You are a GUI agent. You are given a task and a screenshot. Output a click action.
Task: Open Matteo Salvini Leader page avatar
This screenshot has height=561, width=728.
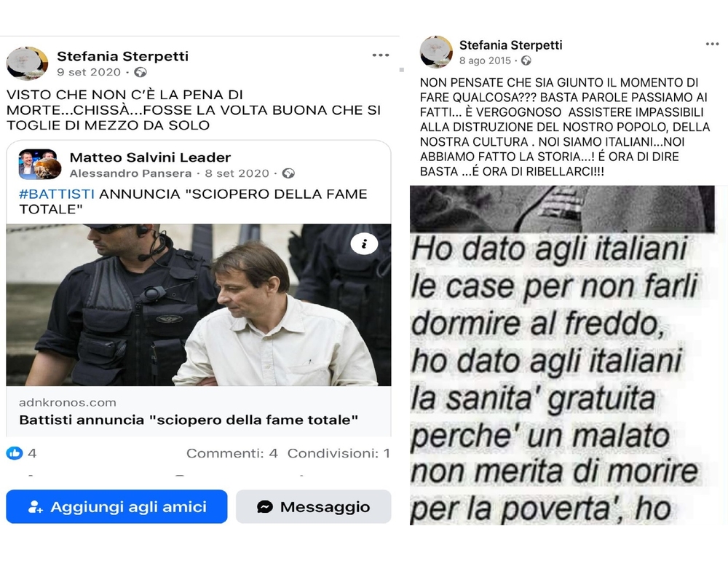[x=40, y=165]
